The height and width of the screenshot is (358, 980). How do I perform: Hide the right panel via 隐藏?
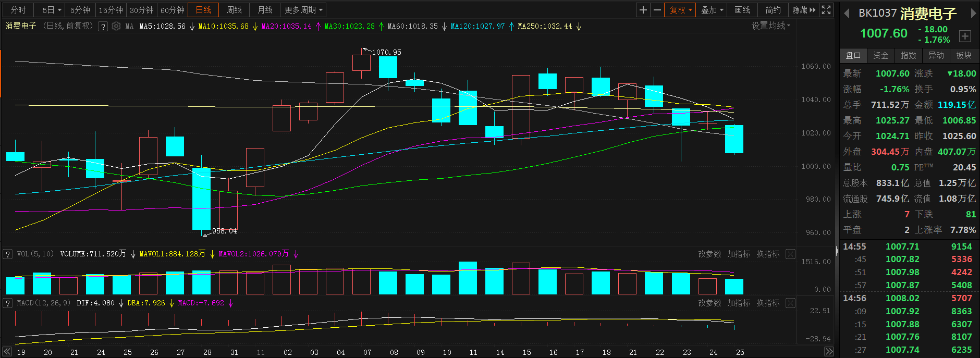(x=803, y=10)
